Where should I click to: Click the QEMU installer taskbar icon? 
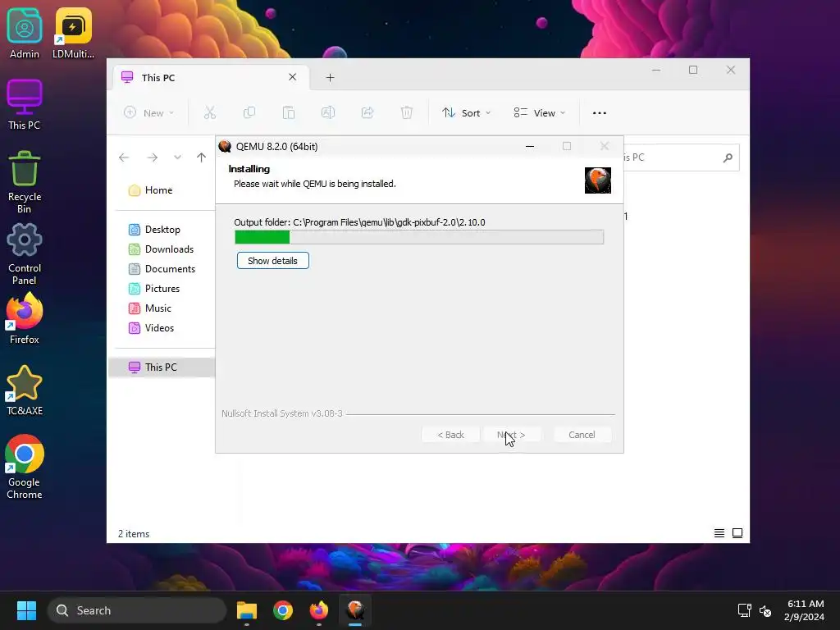(x=355, y=610)
